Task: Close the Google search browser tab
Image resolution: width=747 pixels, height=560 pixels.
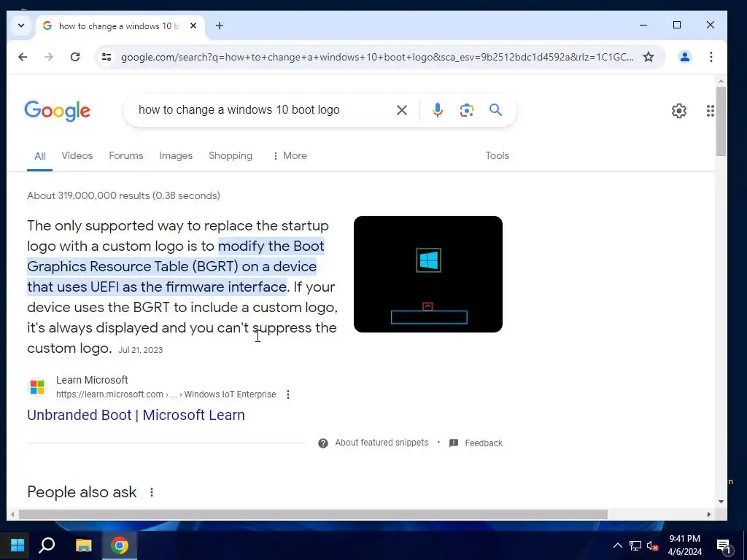Action: [193, 26]
